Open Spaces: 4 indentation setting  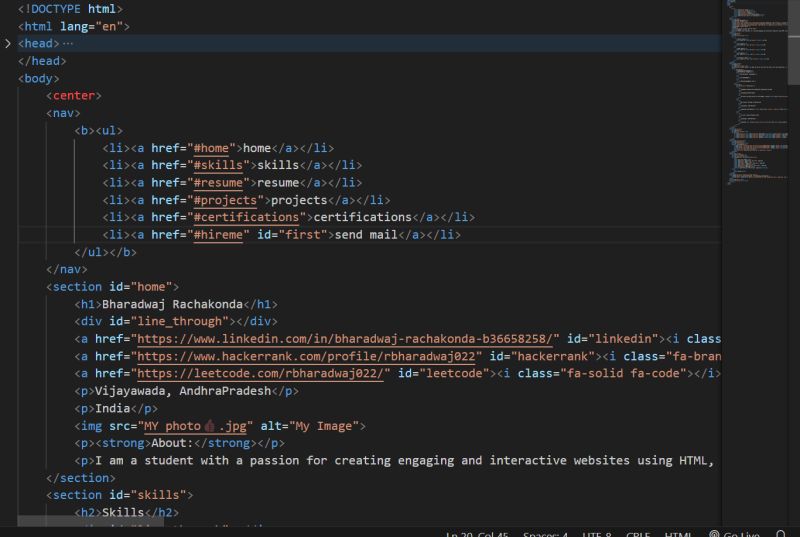click(x=545, y=534)
